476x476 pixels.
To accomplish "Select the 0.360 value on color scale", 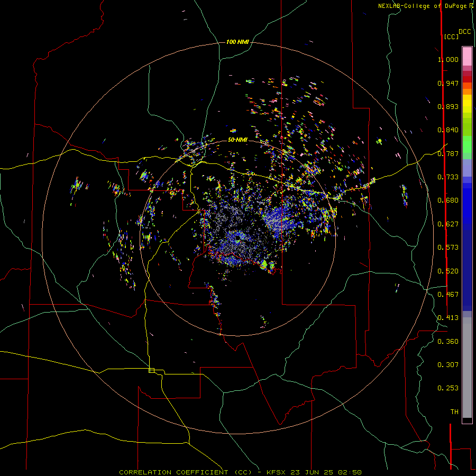I will pos(448,342).
